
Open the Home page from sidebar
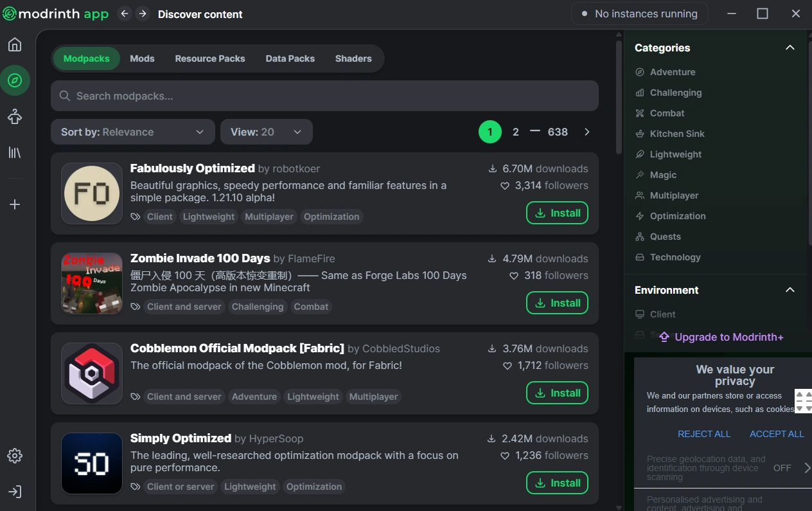pyautogui.click(x=15, y=44)
